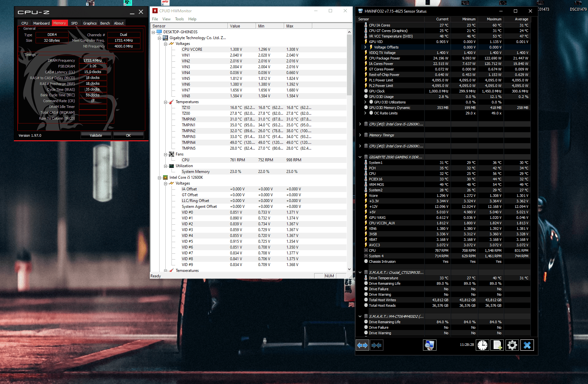This screenshot has height=384, width=588.
Task: Collapse GIGABYTE Z690 GAMING X group
Action: coord(360,157)
